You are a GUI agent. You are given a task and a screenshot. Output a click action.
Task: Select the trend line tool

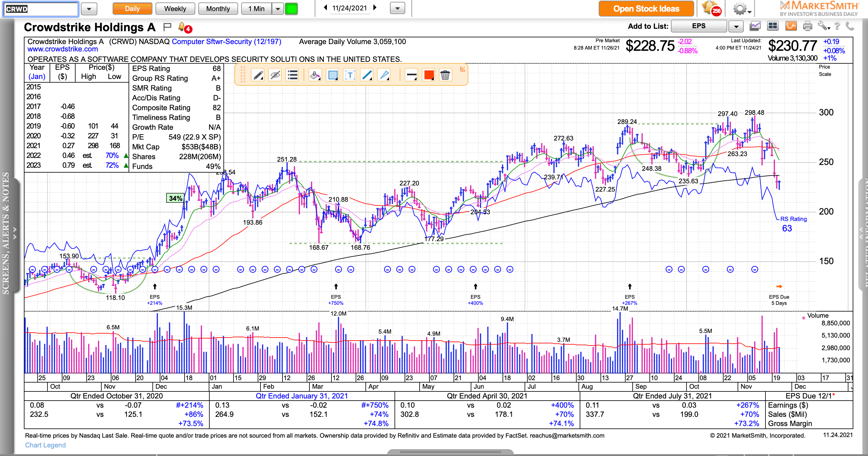(x=367, y=75)
